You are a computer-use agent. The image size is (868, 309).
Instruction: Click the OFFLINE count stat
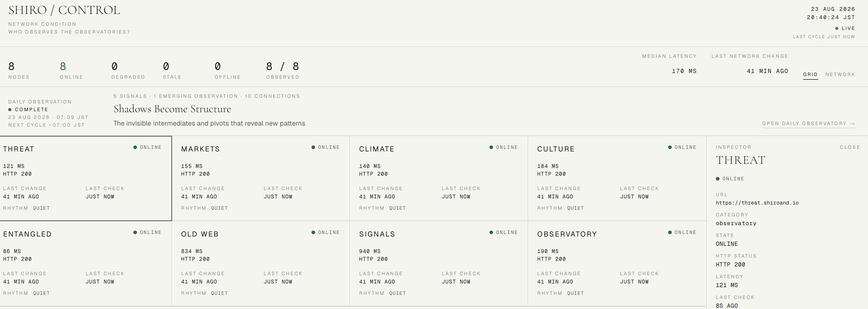point(227,70)
